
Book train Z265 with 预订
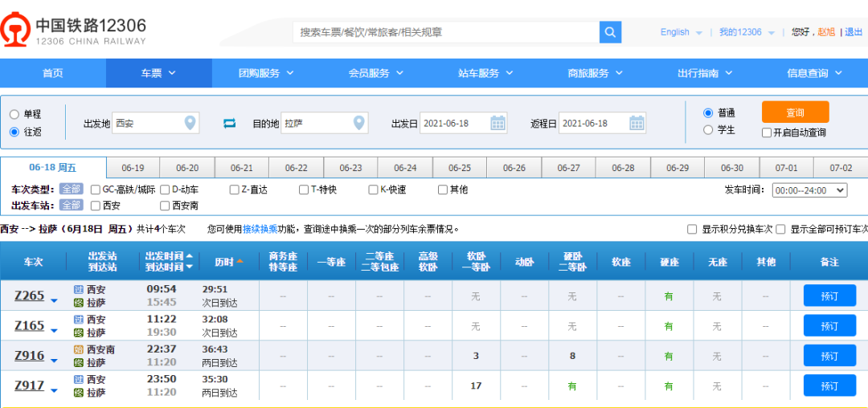829,296
